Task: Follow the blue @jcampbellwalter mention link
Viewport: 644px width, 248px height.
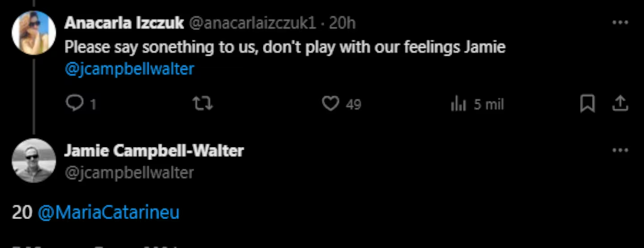Action: click(129, 69)
